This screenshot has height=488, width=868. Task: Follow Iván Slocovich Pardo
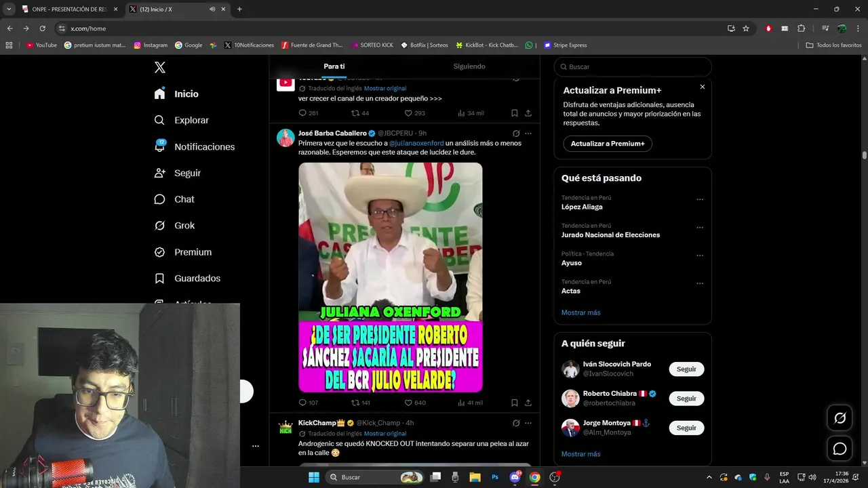pos(686,369)
